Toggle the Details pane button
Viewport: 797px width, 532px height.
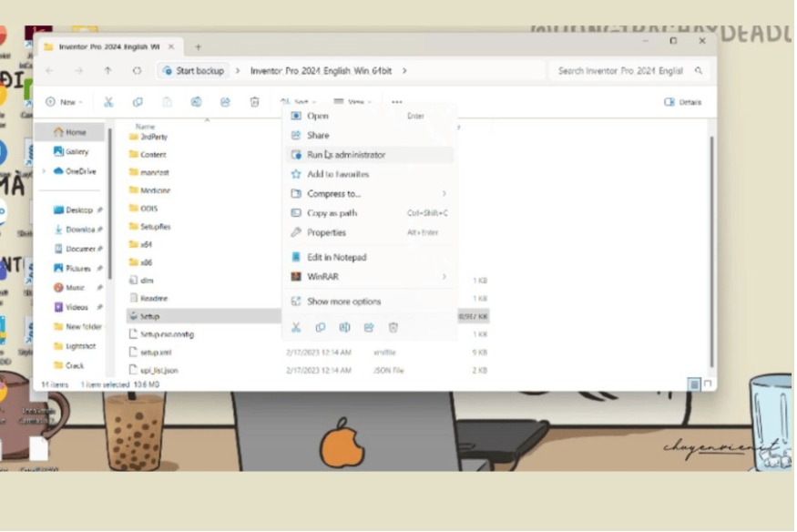[x=683, y=102]
